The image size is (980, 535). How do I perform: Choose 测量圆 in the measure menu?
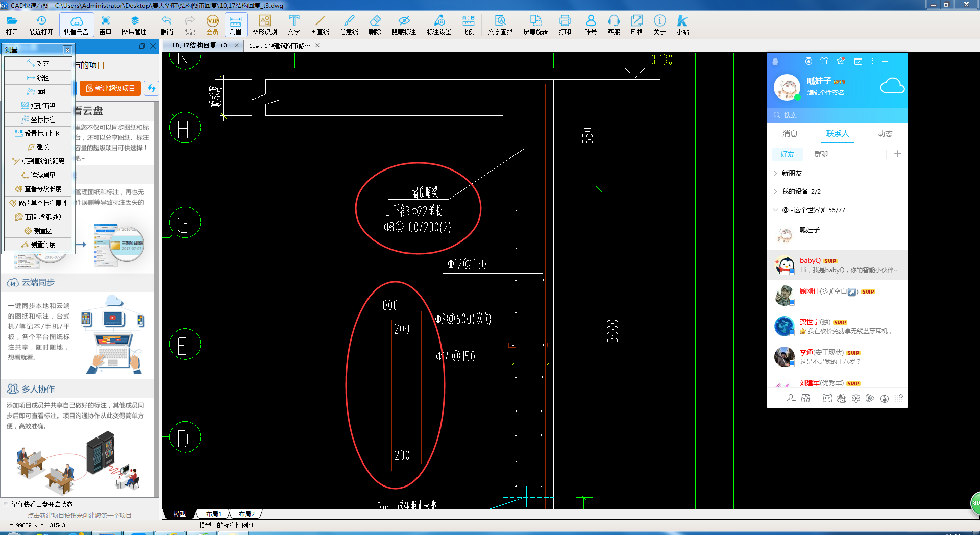click(x=38, y=231)
